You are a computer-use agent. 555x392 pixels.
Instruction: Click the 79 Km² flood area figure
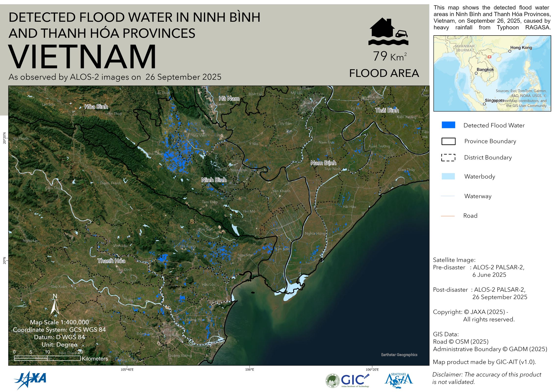[389, 56]
